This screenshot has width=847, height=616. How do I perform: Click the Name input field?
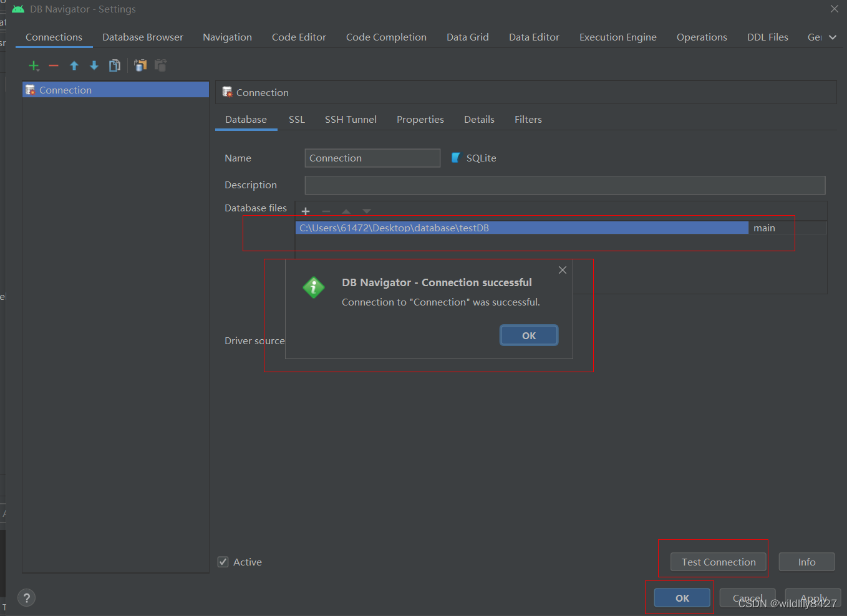click(372, 158)
